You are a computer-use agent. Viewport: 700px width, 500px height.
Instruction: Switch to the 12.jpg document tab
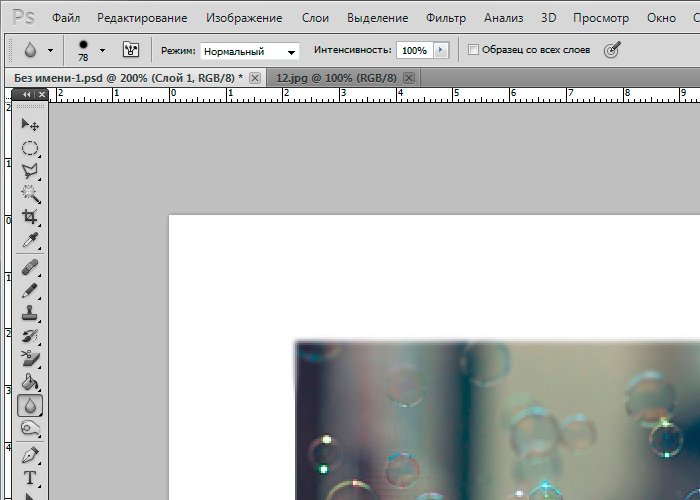(333, 78)
